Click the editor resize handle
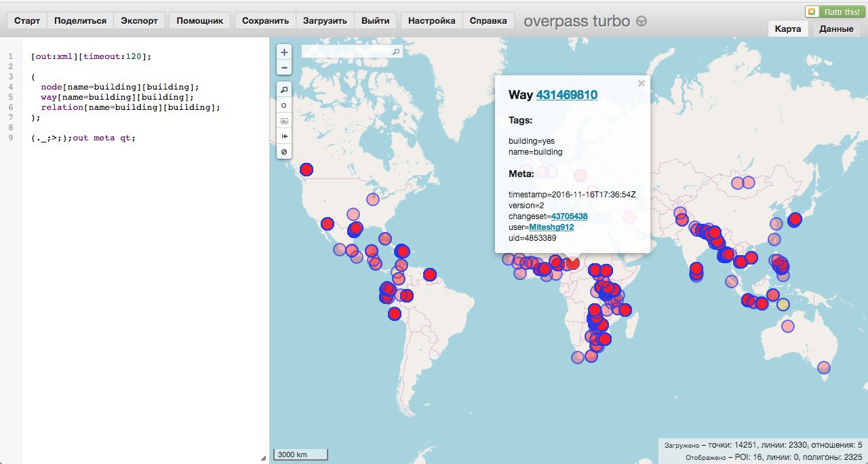This screenshot has width=868, height=464. click(x=263, y=458)
